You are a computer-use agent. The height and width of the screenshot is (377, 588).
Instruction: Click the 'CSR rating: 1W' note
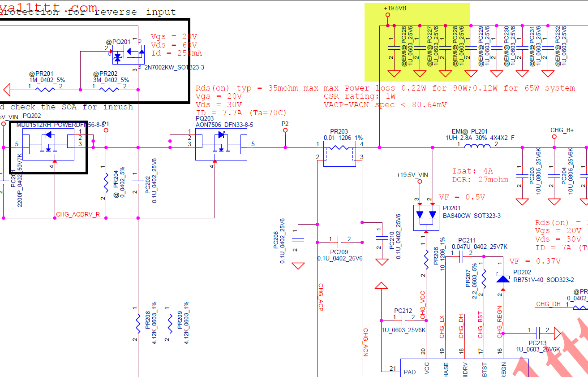click(360, 96)
